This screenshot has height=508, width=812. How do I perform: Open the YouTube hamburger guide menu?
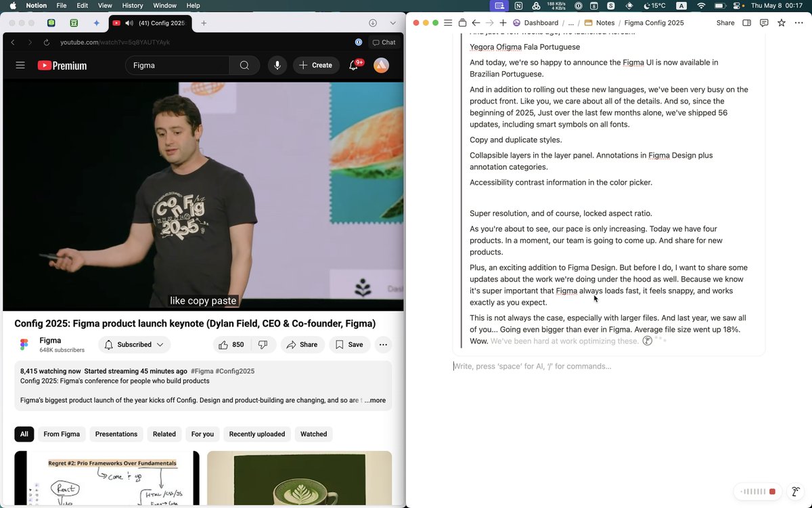click(20, 66)
